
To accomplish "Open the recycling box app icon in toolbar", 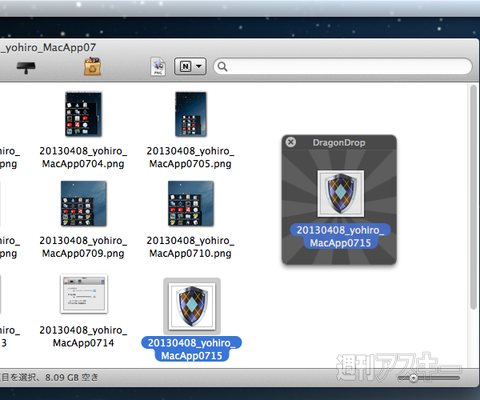I will click(x=92, y=66).
